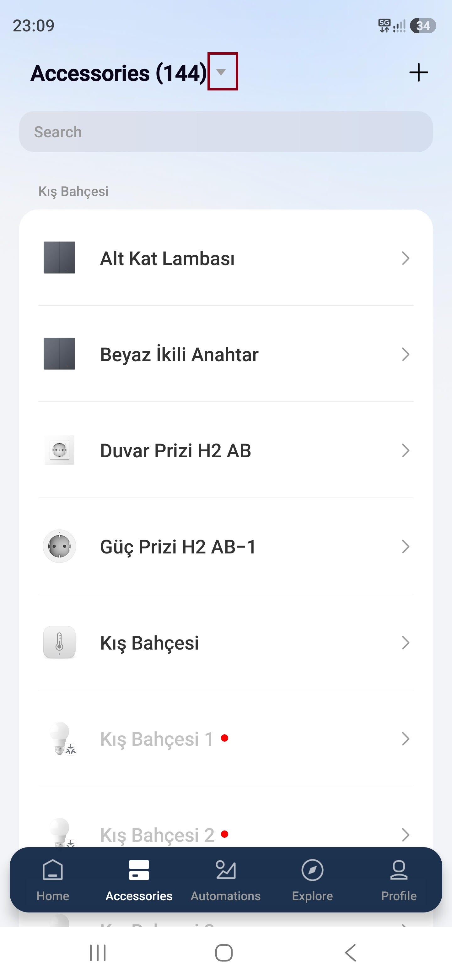Expand Alt Kat Lambası row chevron

405,258
